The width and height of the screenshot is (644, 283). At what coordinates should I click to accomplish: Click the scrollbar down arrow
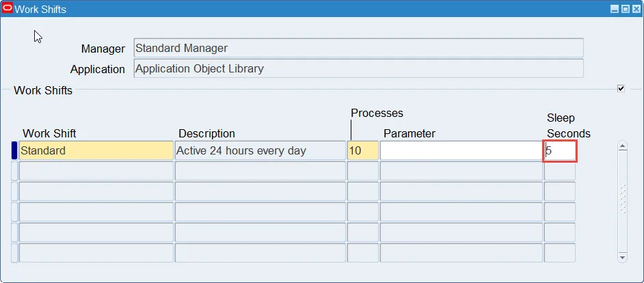pyautogui.click(x=623, y=257)
